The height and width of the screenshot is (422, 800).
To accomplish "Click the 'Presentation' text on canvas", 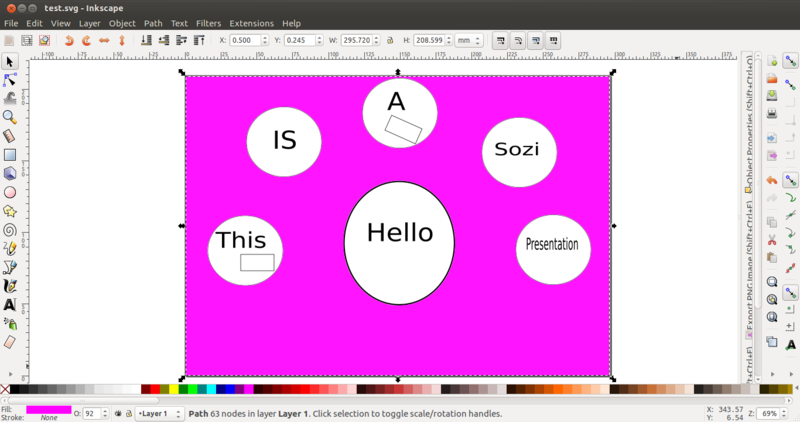I will (552, 244).
